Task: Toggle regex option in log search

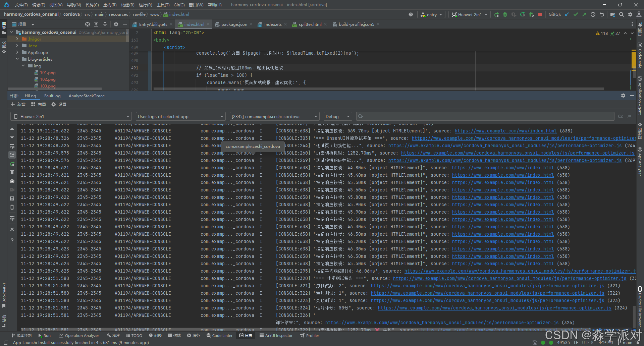Action: 629,116
